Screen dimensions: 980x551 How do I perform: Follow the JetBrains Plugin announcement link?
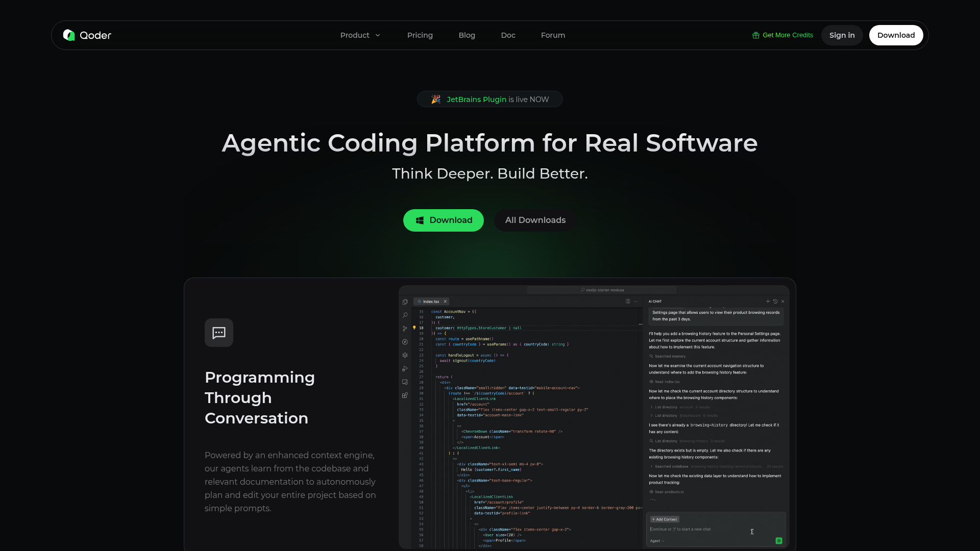[x=476, y=99]
